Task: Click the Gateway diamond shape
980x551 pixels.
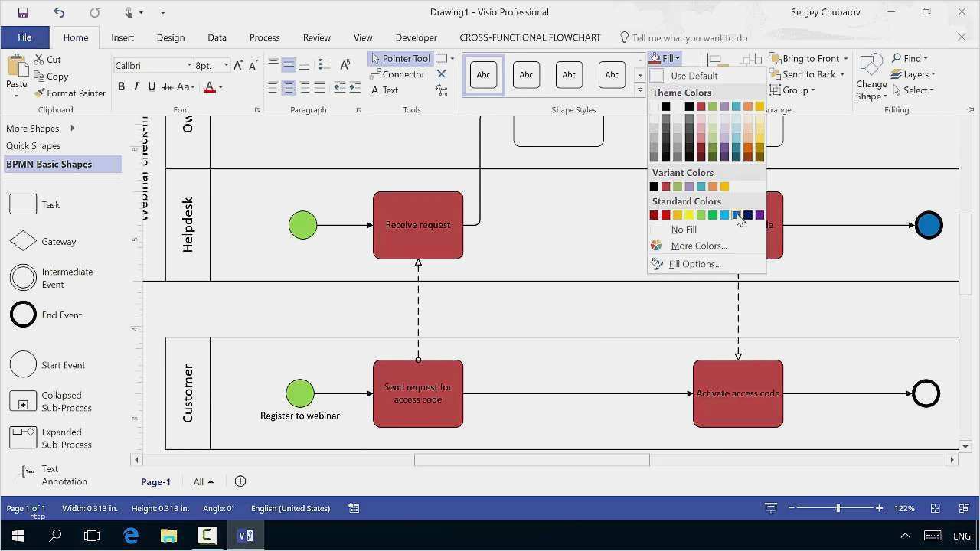Action: [23, 241]
